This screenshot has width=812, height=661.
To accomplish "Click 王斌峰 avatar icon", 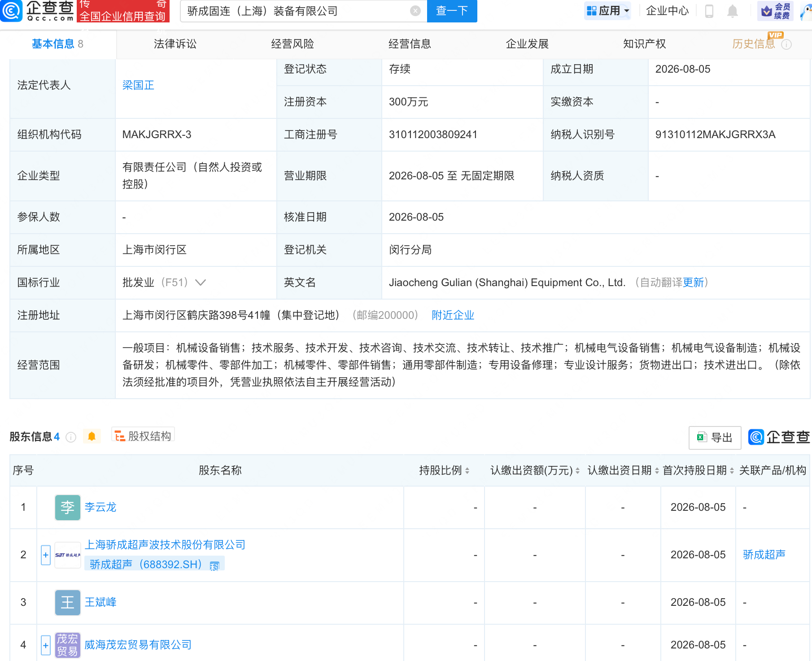I will click(67, 602).
